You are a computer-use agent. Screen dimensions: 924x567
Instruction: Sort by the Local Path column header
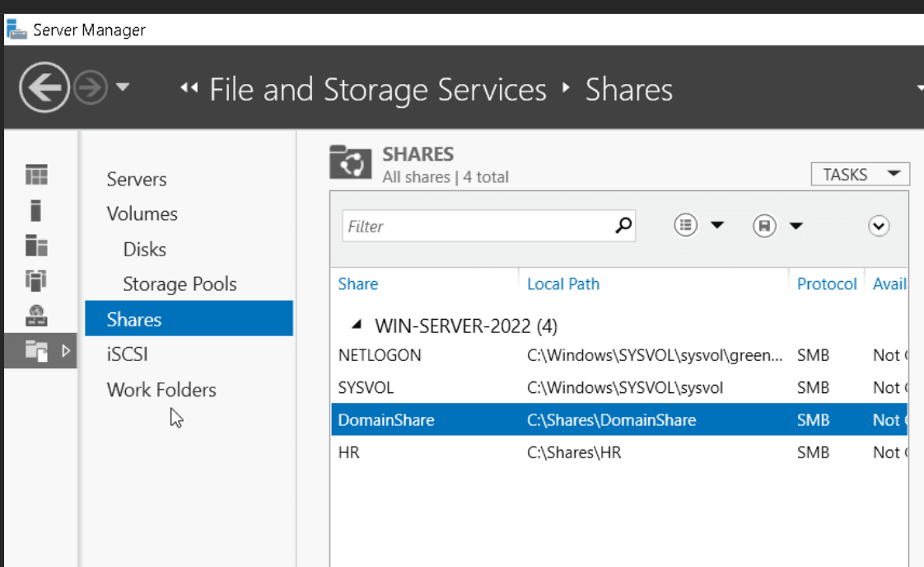click(x=563, y=283)
